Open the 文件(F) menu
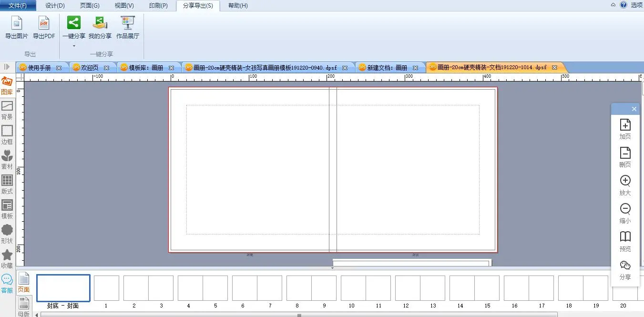The image size is (644, 317). pyautogui.click(x=18, y=5)
